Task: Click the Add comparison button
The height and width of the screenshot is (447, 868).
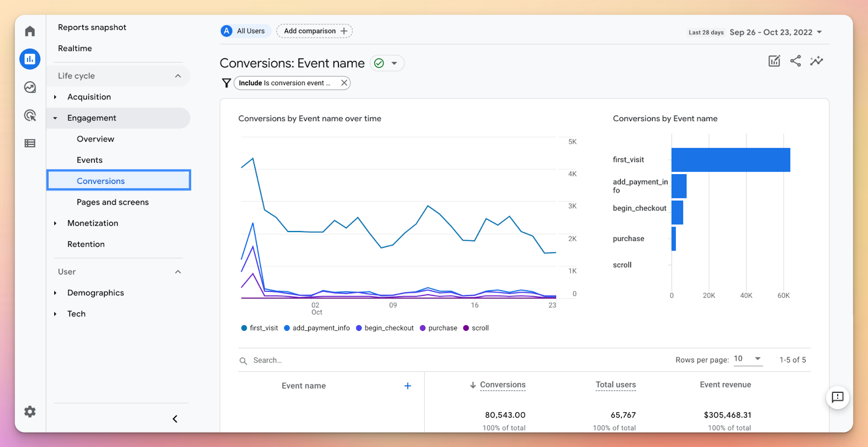Action: click(x=315, y=31)
